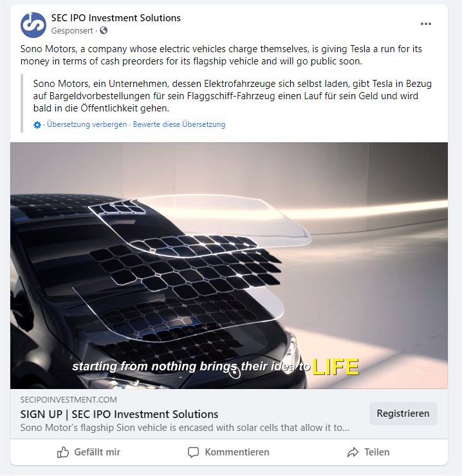Open the three-dot post options menu
The image size is (462, 476).
tap(425, 24)
